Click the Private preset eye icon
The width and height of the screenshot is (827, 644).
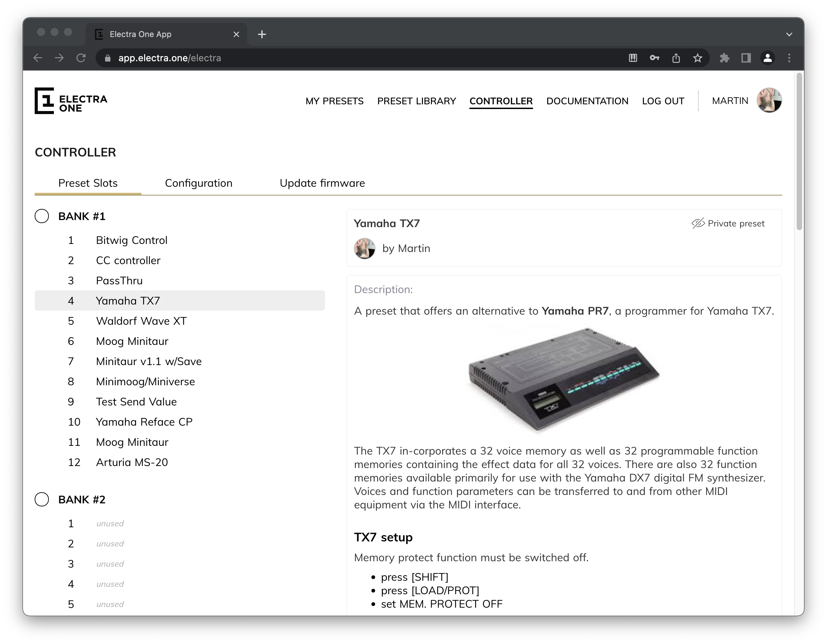point(698,223)
